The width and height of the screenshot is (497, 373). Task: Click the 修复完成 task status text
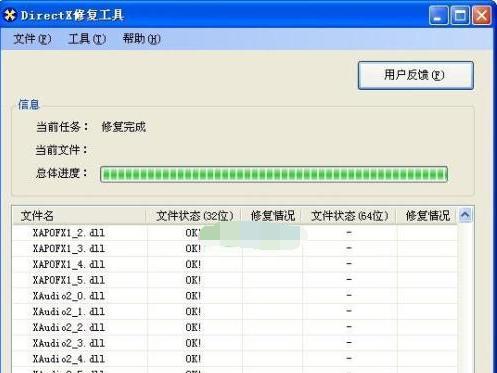[x=124, y=127]
